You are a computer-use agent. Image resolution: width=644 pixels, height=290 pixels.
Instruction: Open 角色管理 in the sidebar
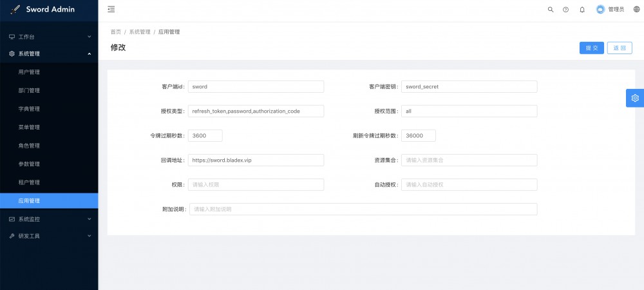(x=49, y=146)
